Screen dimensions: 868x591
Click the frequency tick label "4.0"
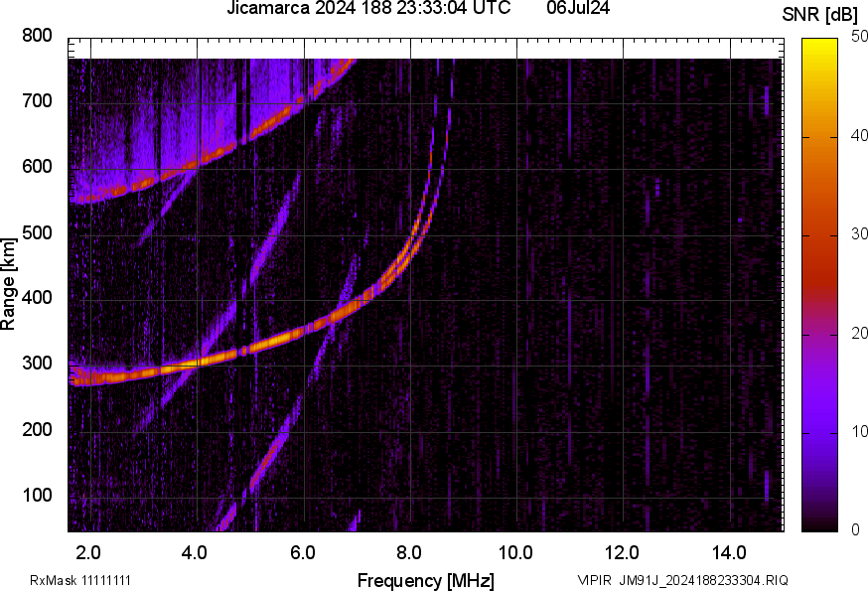(x=195, y=553)
